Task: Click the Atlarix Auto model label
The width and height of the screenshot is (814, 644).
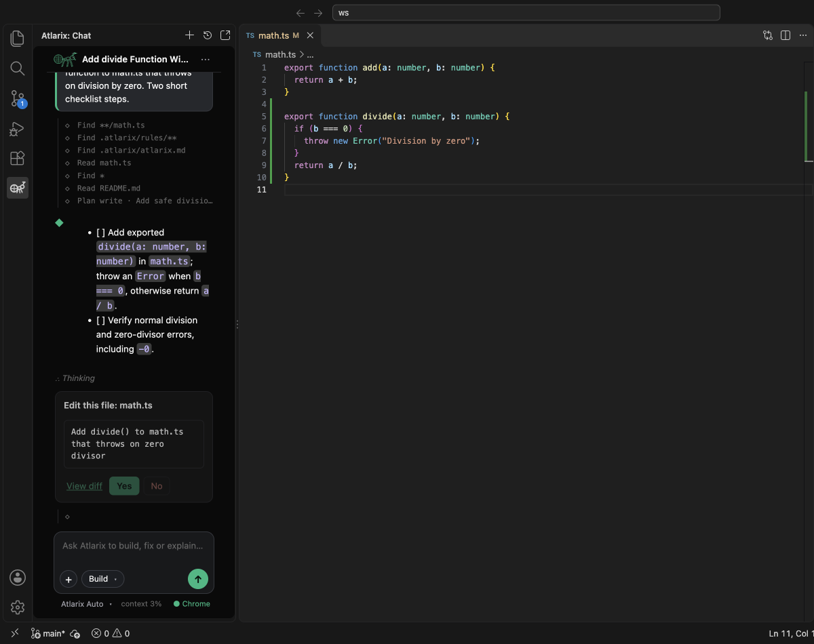Action: tap(82, 604)
